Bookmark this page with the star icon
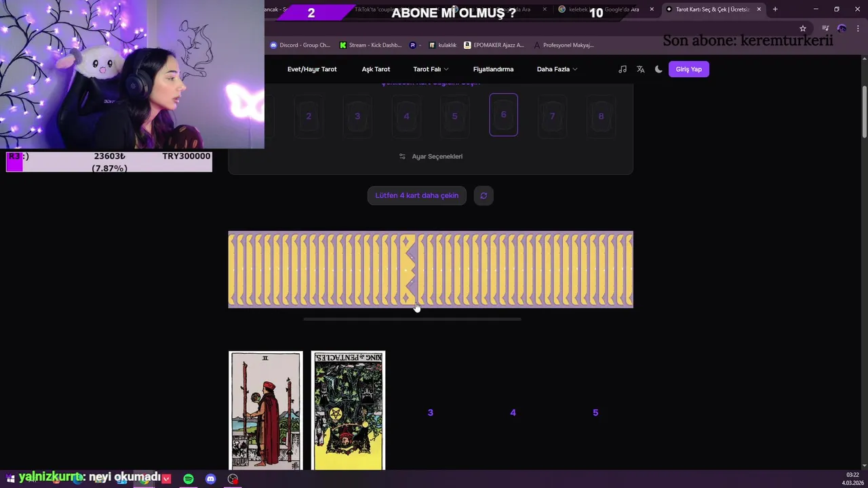 [x=803, y=28]
